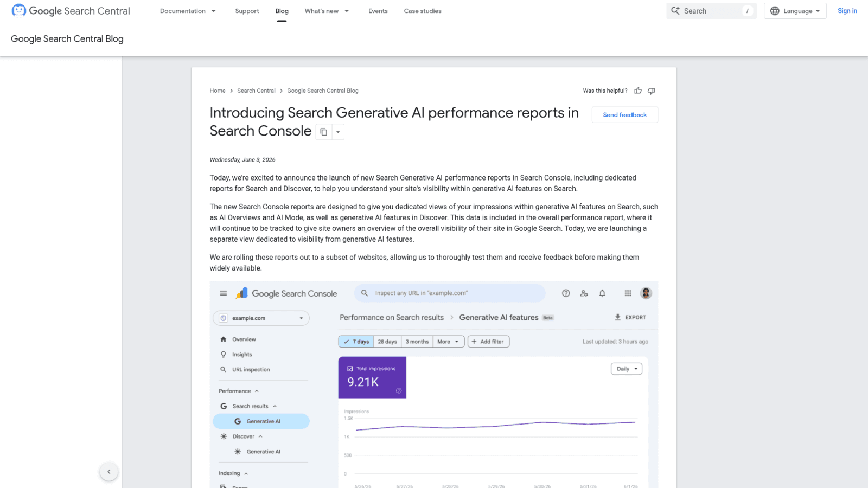Click the help icon on Total impressions card
This screenshot has width=868, height=488.
click(x=399, y=391)
